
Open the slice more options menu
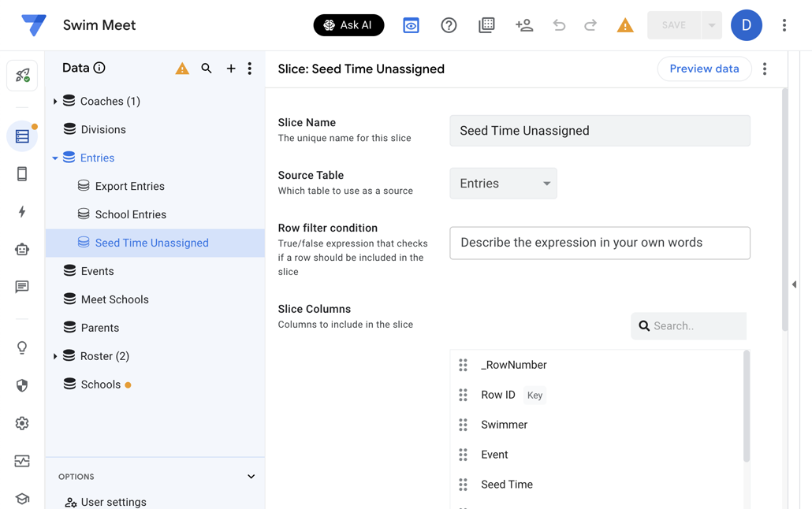coord(765,69)
